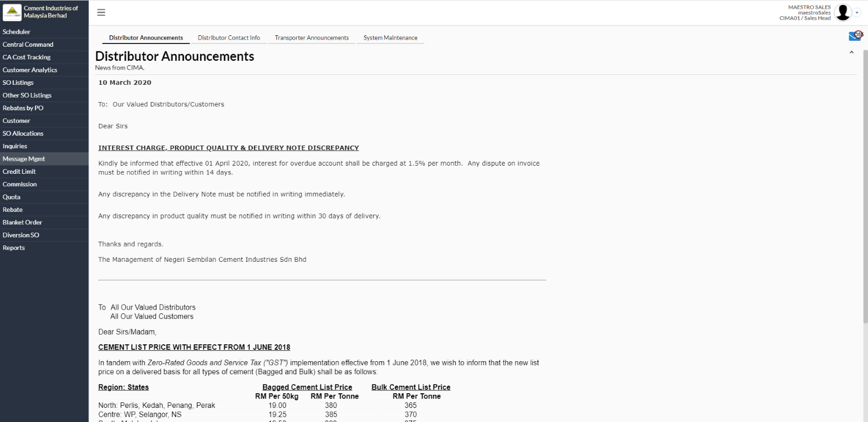Open System Maintenance tab
868x422 pixels.
pyautogui.click(x=391, y=38)
